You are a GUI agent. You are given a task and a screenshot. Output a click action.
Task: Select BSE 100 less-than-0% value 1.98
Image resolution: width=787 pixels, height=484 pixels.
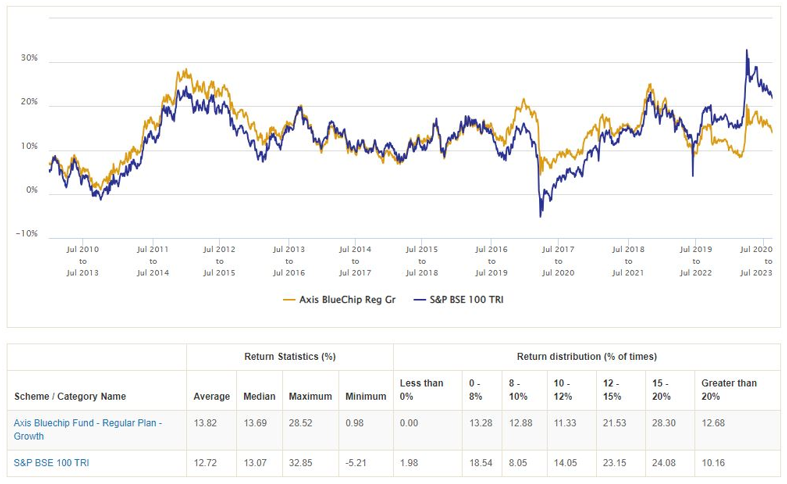pyautogui.click(x=409, y=462)
